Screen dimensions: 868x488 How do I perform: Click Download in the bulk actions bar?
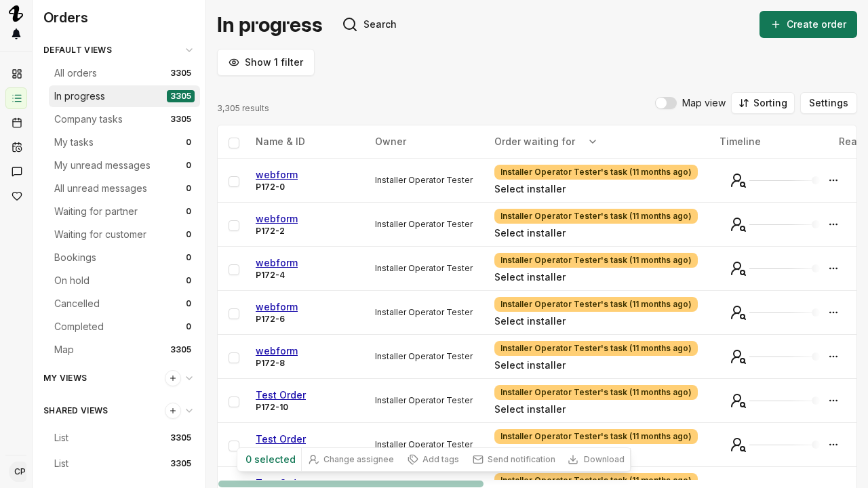[596, 460]
